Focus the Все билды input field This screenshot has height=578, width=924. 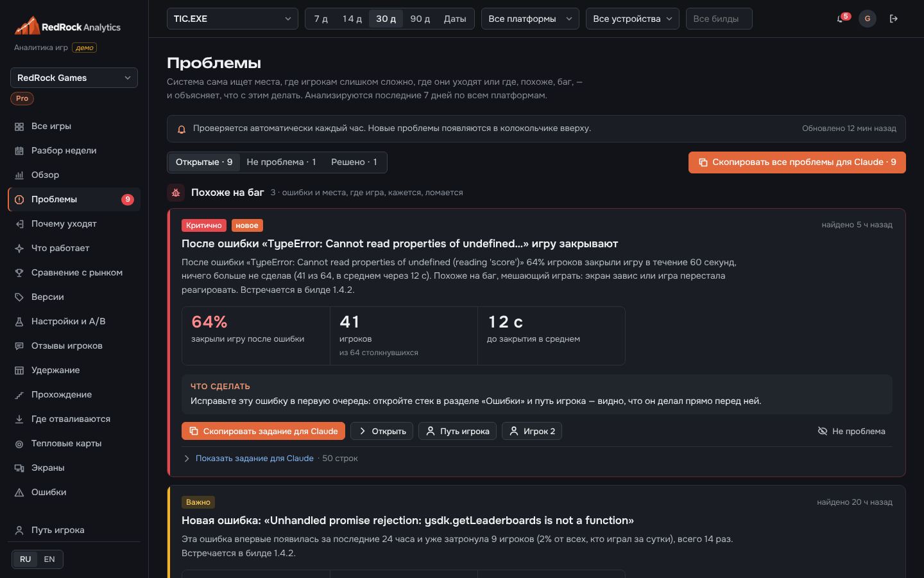[719, 19]
